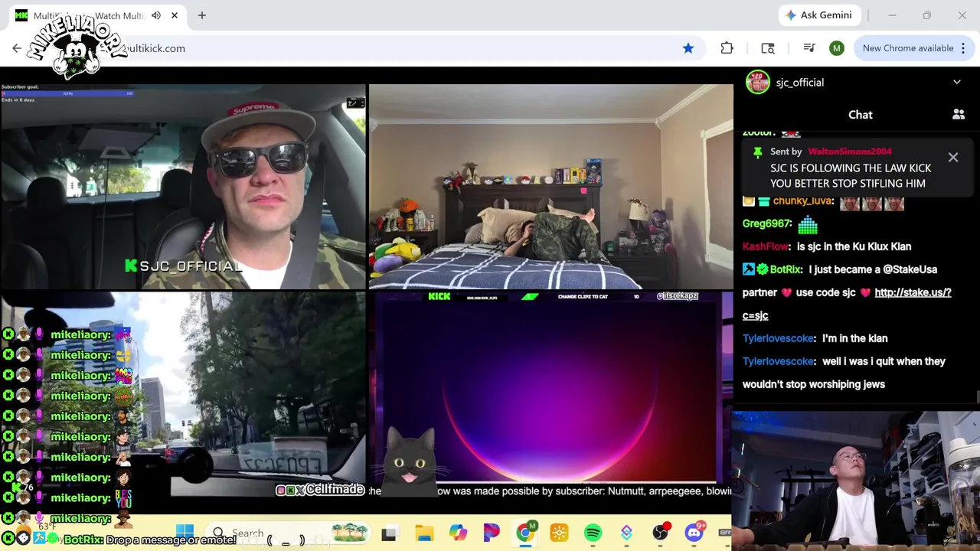
Task: Select the bedroom stream video
Action: (551, 186)
